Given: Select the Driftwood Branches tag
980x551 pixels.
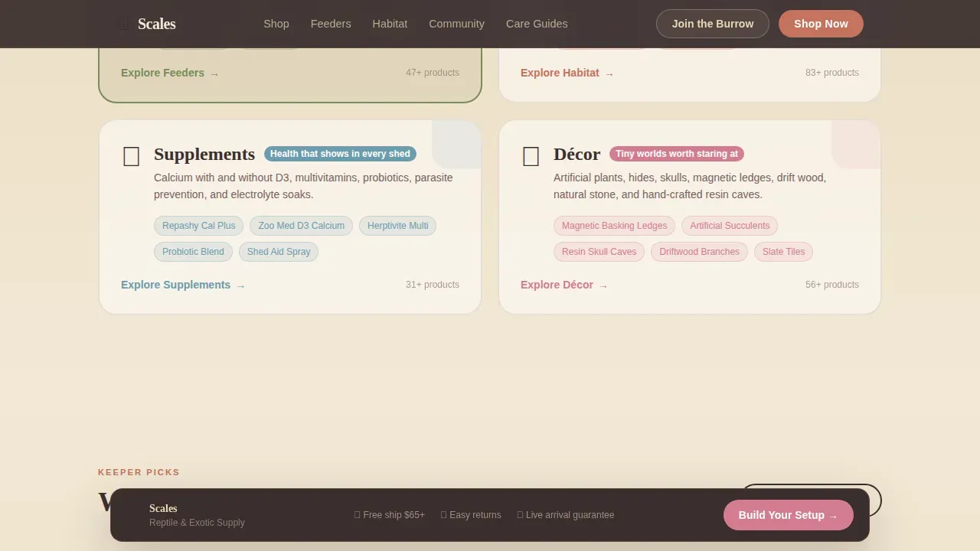Looking at the screenshot, I should click(699, 252).
